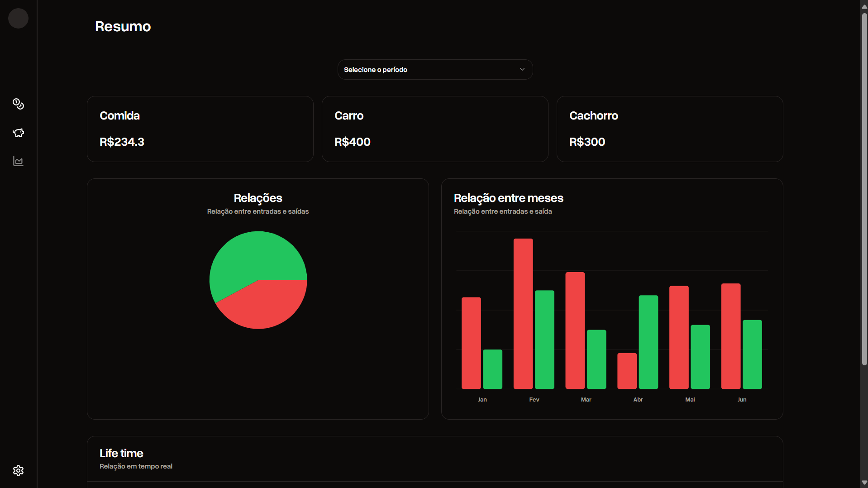The height and width of the screenshot is (488, 868).
Task: Click the green Mai bar
Action: pyautogui.click(x=700, y=357)
